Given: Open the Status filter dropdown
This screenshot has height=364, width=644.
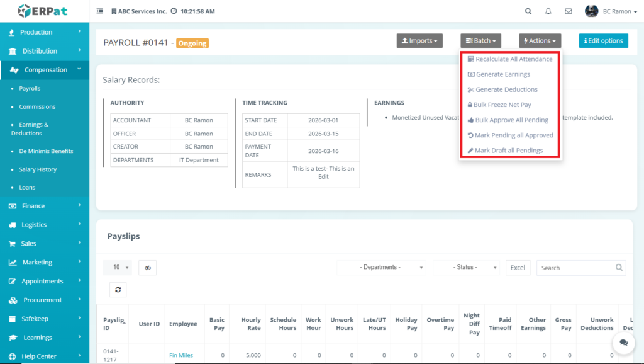Looking at the screenshot, I should coord(466,268).
